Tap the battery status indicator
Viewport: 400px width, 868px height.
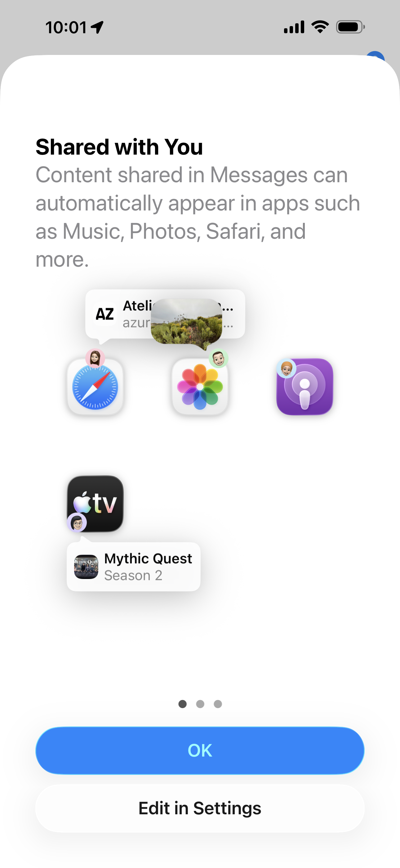350,27
